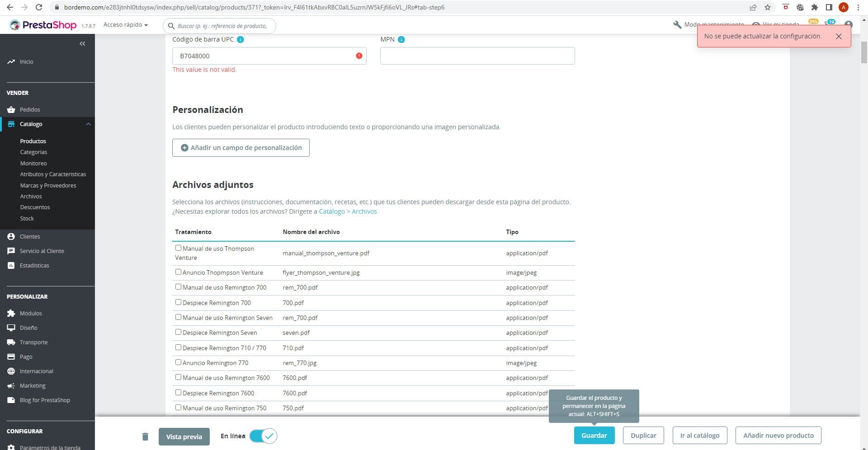Open the Stock submenu item

(x=27, y=218)
